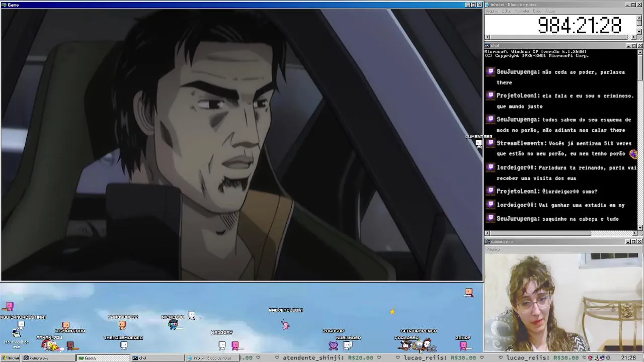Click chat horizontal scroll right arrow
The width and height of the screenshot is (644, 362).
[x=634, y=233]
